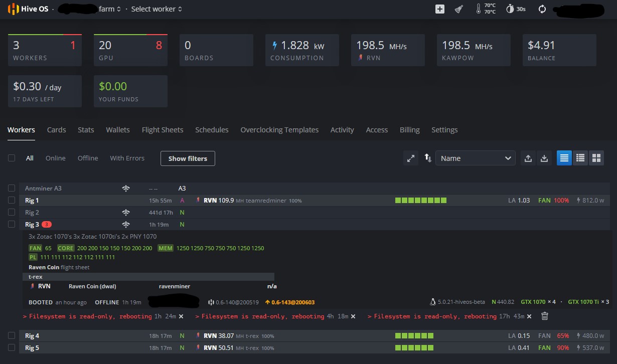Image resolution: width=617 pixels, height=364 pixels.
Task: Click the sort direction arrows icon
Action: (427, 158)
